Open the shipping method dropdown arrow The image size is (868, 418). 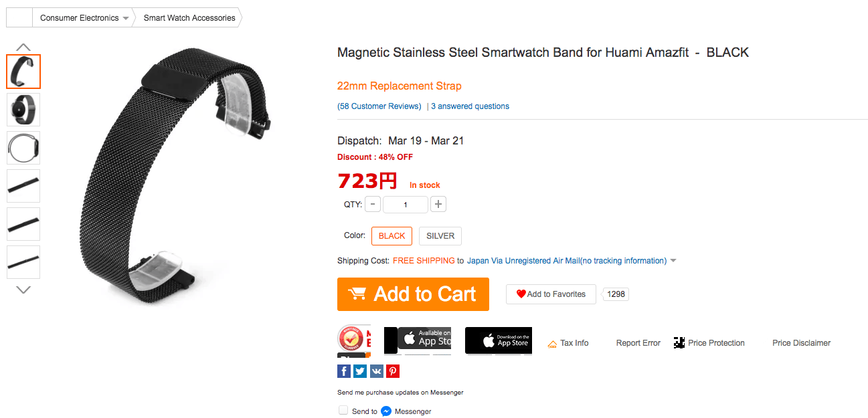(673, 261)
